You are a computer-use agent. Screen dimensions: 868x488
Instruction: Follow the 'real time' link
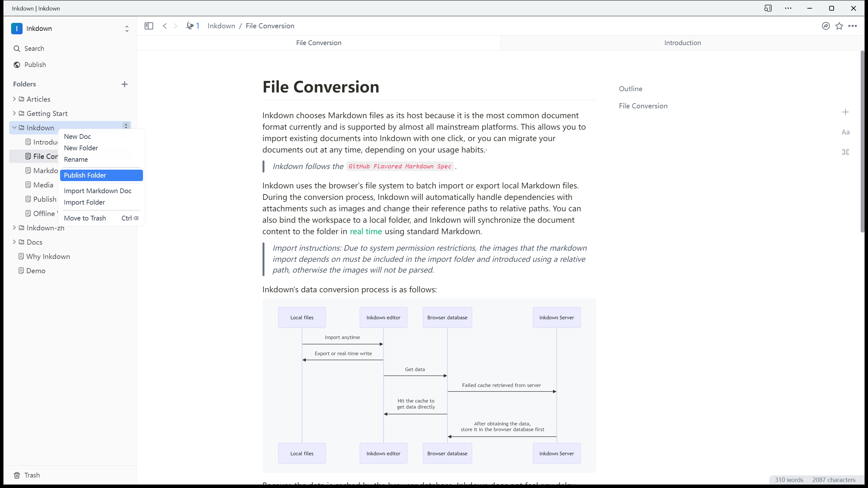[366, 231]
